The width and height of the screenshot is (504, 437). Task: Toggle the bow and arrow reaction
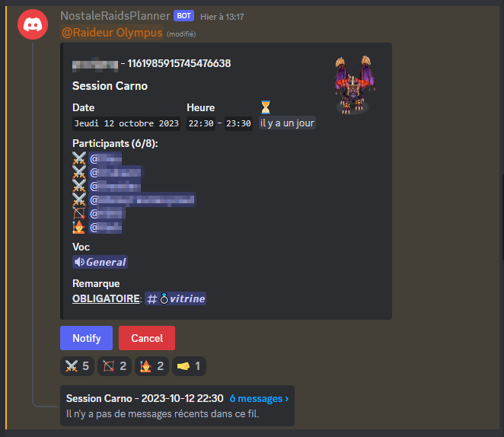pyautogui.click(x=114, y=366)
